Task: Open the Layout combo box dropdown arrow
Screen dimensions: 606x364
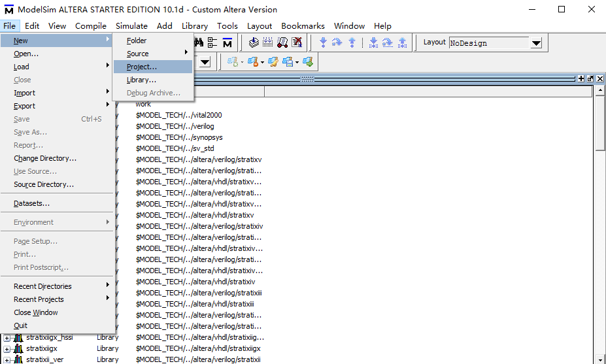Action: pos(536,43)
